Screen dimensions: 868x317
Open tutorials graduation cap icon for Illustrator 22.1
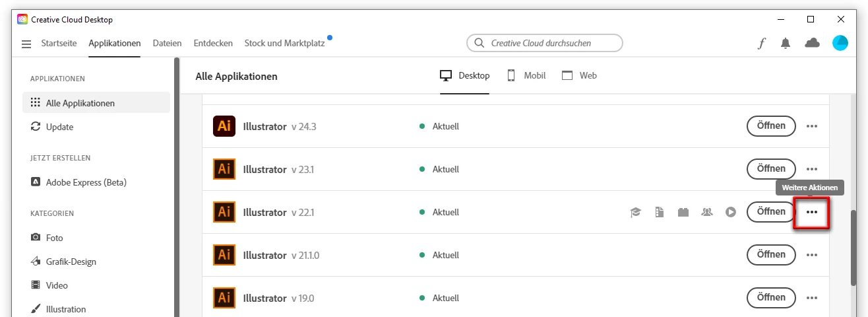coord(635,212)
